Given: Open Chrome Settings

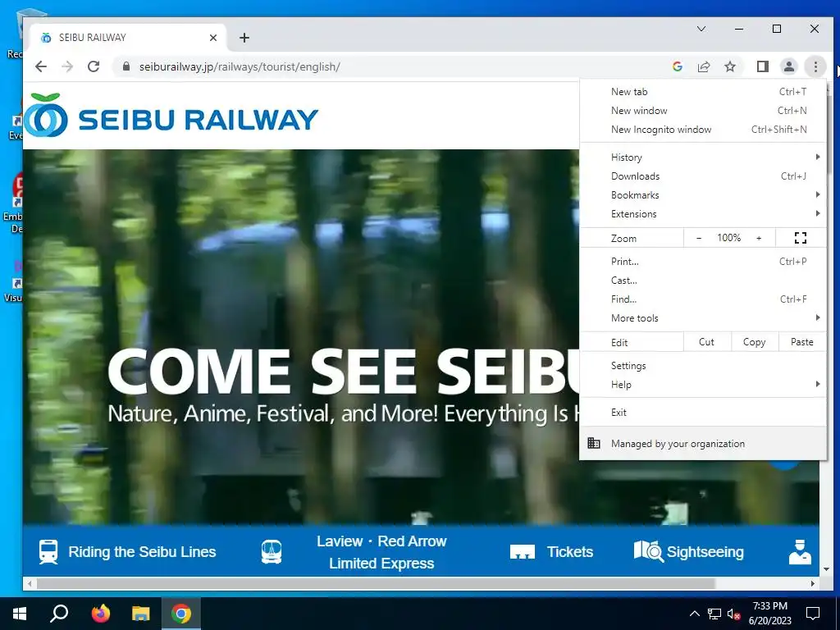Looking at the screenshot, I should coord(703,365).
